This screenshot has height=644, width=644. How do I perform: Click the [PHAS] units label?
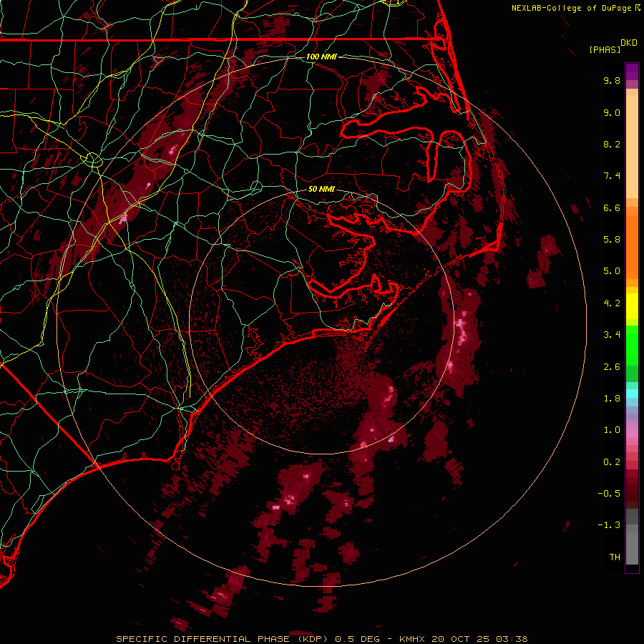click(605, 50)
